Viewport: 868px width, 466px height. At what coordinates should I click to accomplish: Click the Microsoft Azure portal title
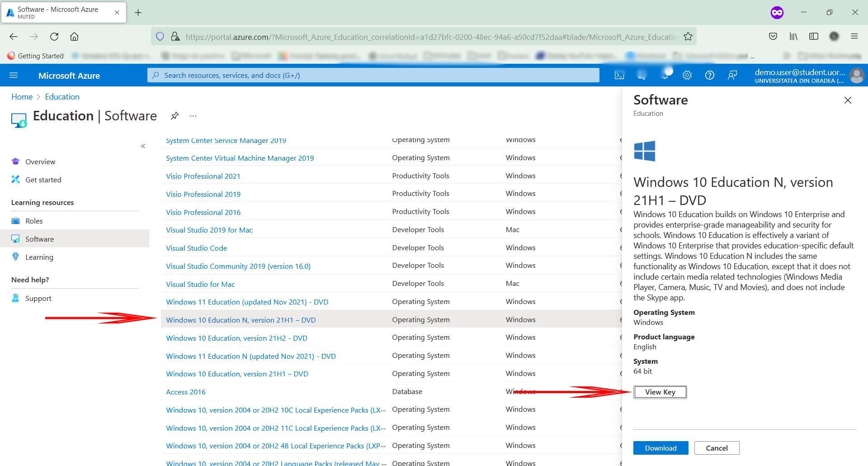tap(69, 76)
